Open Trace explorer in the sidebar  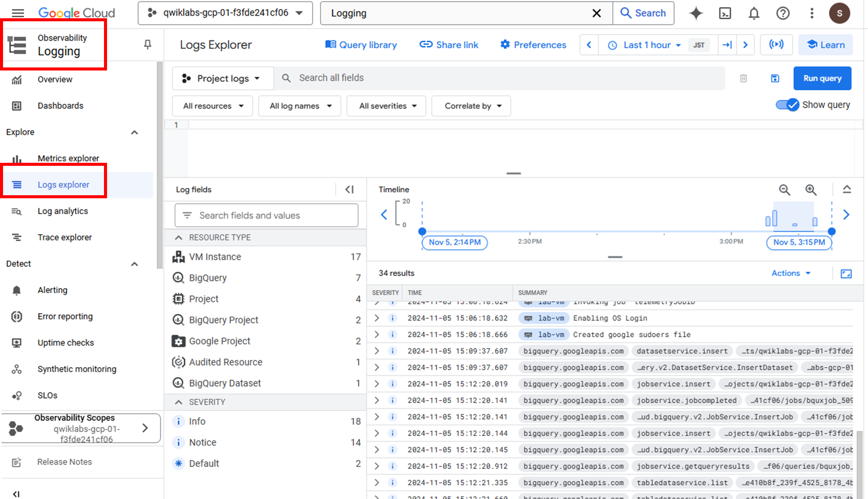(x=64, y=237)
